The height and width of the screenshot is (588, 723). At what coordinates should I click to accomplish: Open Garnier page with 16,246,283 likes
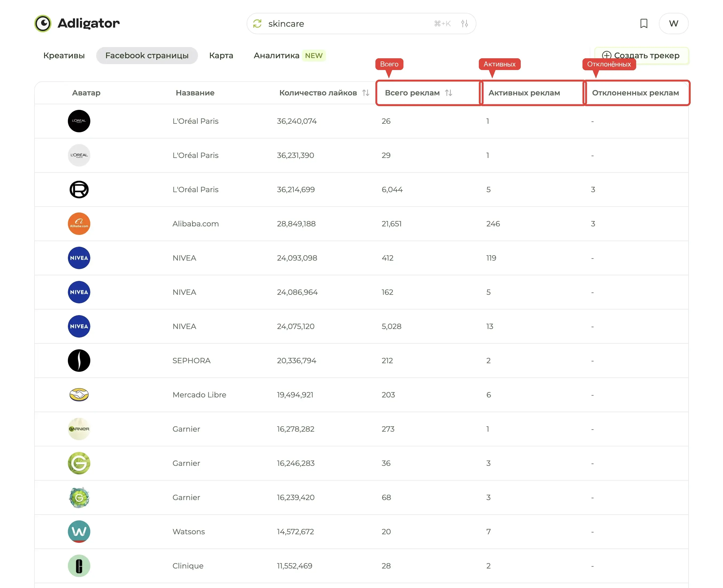(186, 463)
